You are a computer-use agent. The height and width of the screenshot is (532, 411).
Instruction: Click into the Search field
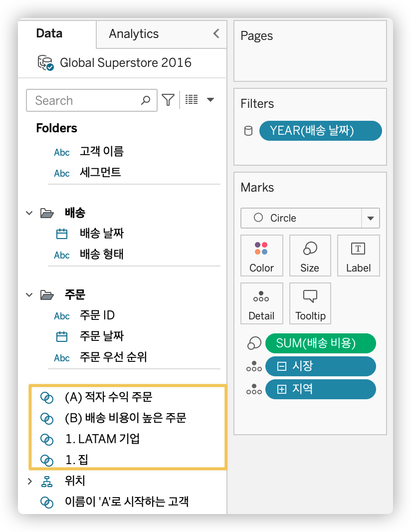(x=92, y=100)
